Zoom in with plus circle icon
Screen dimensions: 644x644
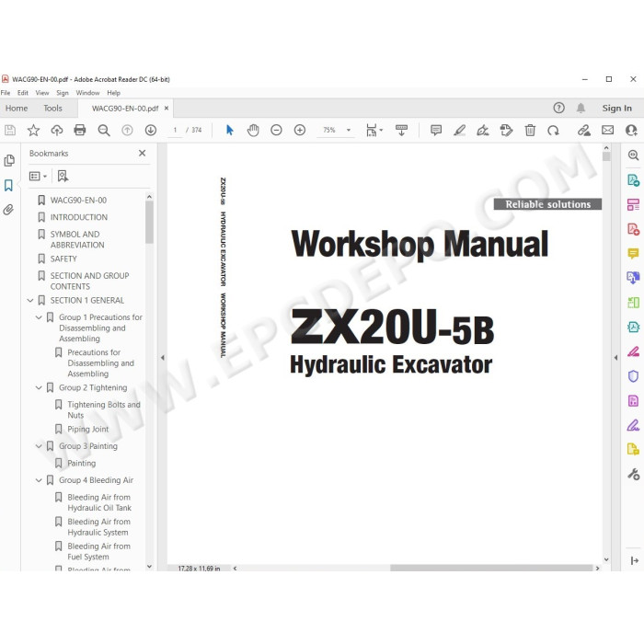point(300,131)
